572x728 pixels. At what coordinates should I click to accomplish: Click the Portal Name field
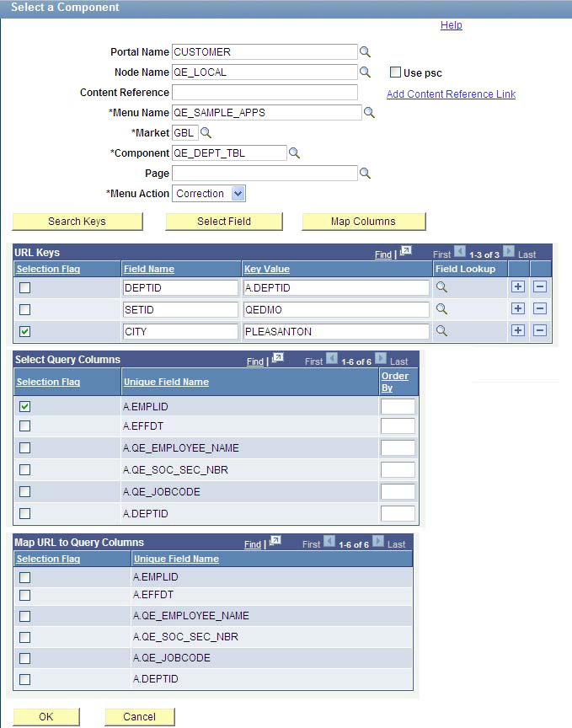pos(265,52)
